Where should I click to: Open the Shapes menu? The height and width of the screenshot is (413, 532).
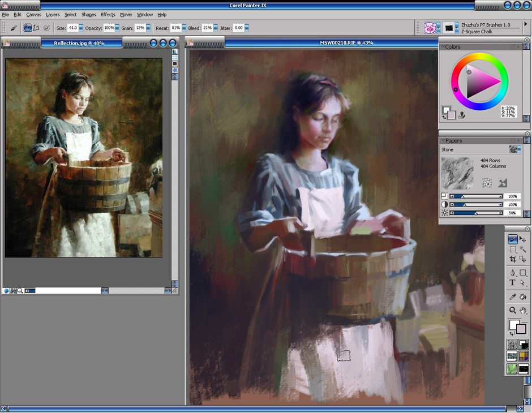pos(88,15)
